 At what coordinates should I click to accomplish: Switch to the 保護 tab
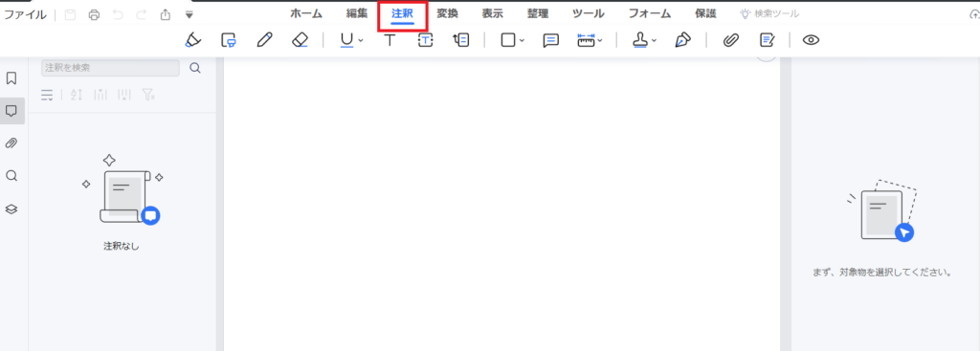[705, 13]
